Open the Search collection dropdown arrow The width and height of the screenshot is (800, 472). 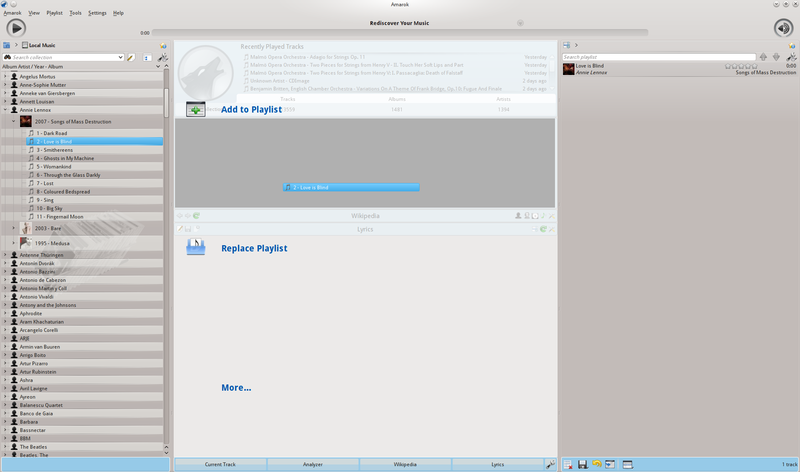click(120, 57)
